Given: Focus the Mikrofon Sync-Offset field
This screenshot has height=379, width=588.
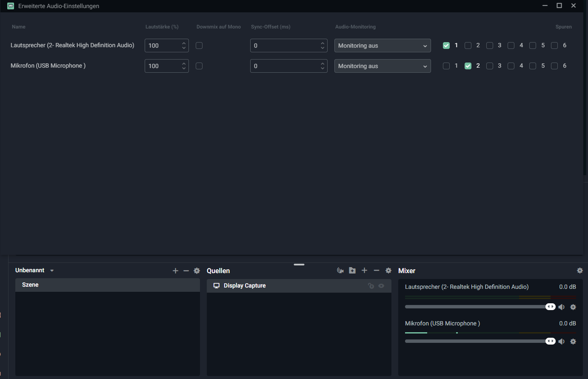Looking at the screenshot, I should click(289, 66).
